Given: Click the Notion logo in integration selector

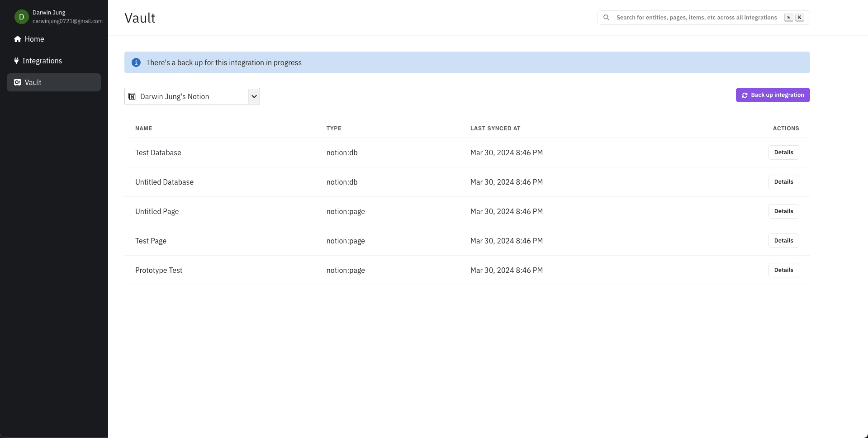Looking at the screenshot, I should pyautogui.click(x=132, y=96).
